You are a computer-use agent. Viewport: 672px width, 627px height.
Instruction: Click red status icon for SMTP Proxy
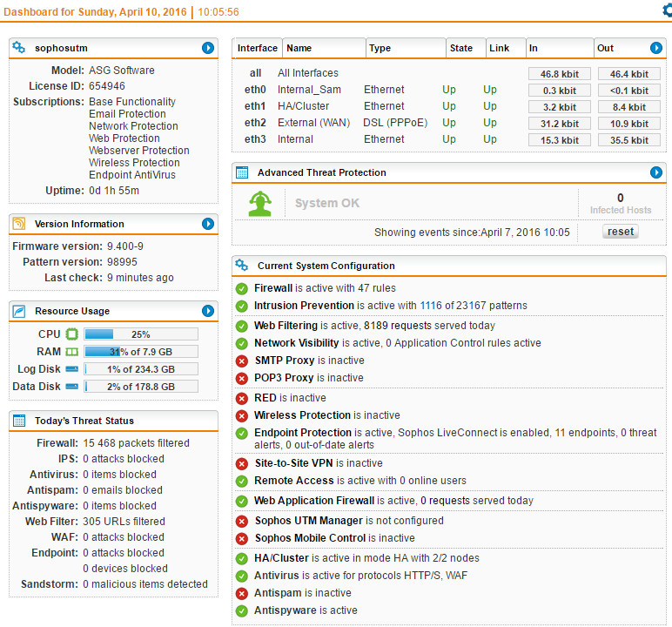pyautogui.click(x=242, y=361)
